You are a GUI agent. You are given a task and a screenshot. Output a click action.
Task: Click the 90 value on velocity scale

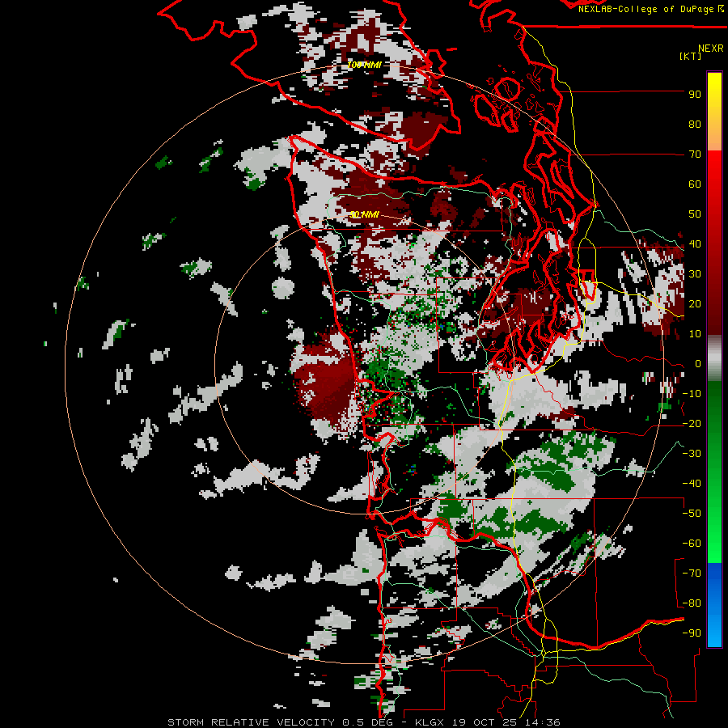695,95
